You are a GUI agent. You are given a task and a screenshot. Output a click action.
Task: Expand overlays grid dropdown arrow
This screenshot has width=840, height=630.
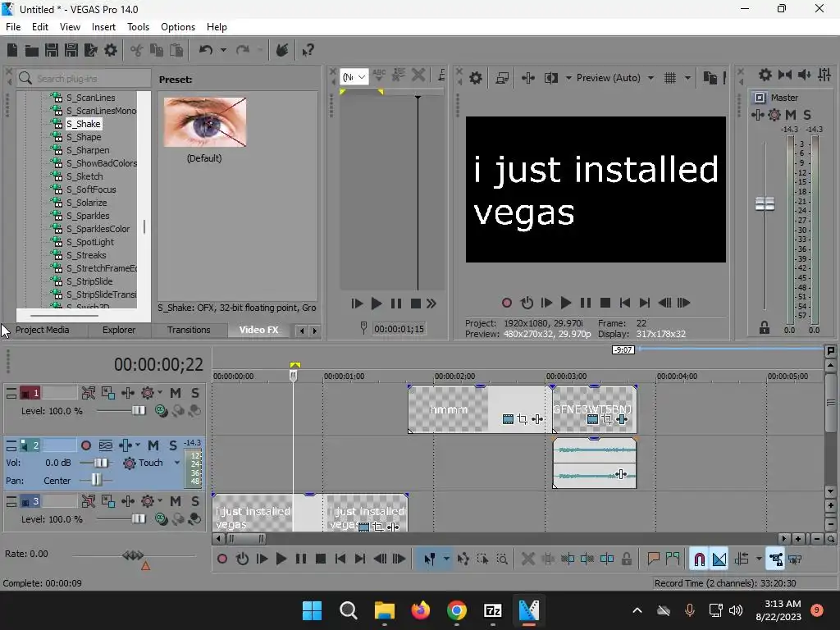tap(687, 78)
